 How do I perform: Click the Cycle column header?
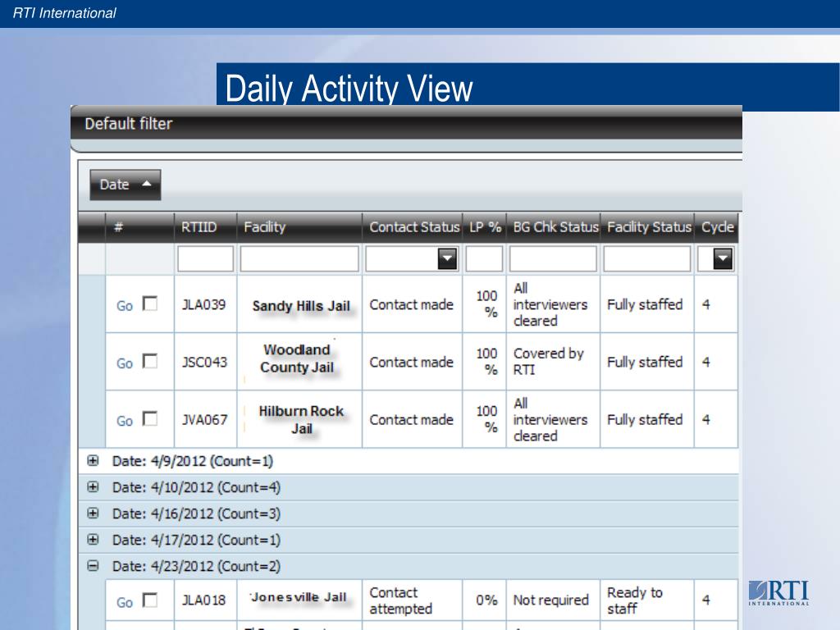coord(716,227)
